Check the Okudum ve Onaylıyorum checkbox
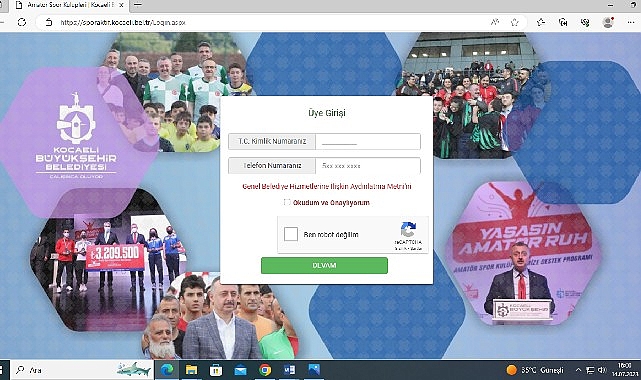The width and height of the screenshot is (641, 380). 287,202
